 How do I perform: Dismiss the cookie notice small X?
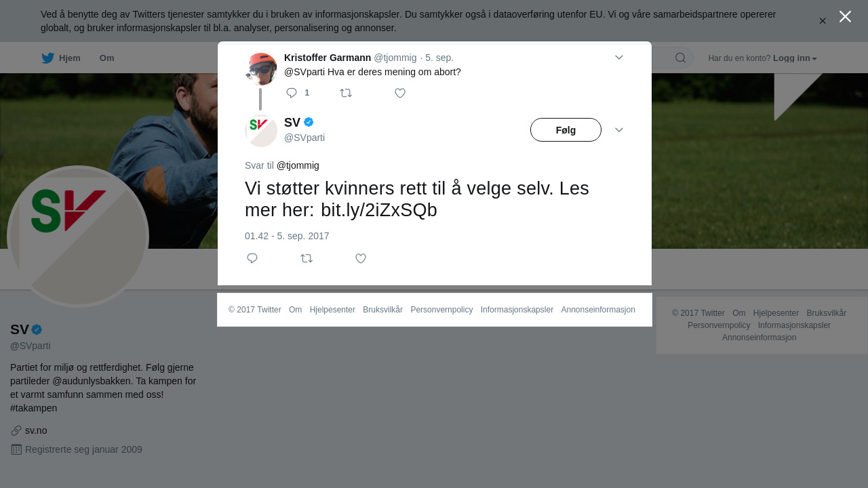823,21
